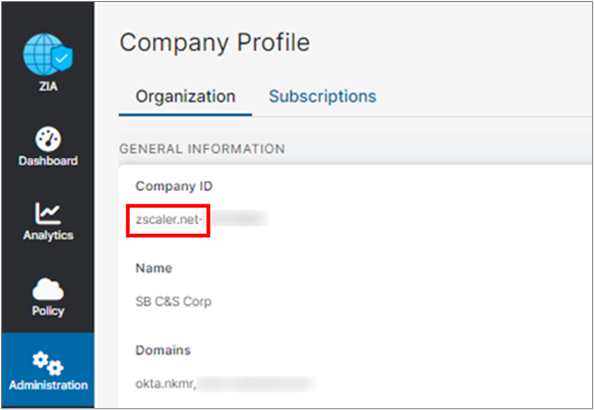Image resolution: width=594 pixels, height=410 pixels.
Task: Select the zscaler.net- company ID value
Action: pos(168,220)
